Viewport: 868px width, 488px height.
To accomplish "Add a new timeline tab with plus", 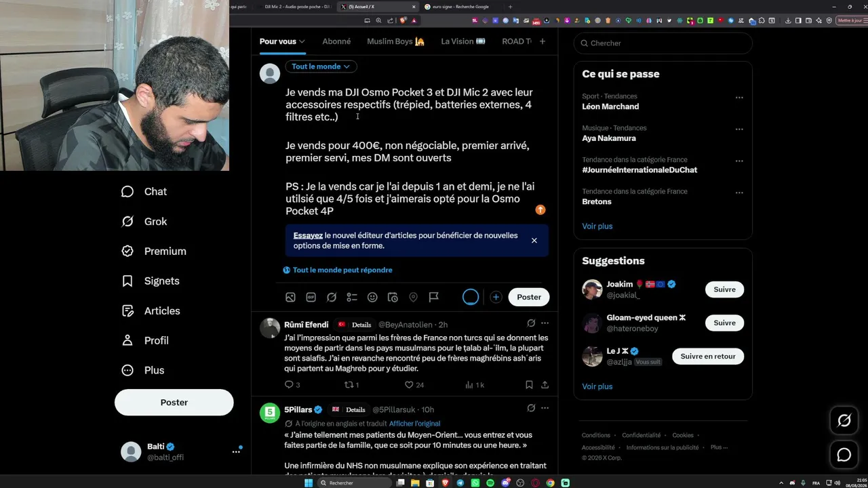I will tap(542, 41).
